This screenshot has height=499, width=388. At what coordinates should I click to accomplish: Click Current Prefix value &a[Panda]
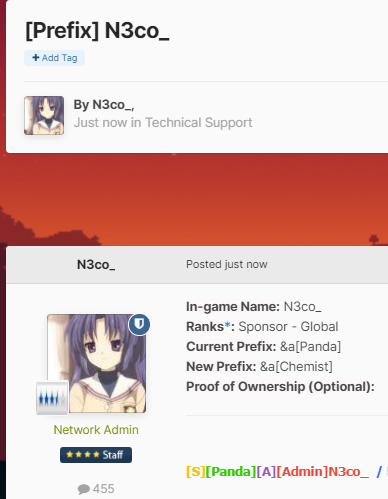(310, 347)
